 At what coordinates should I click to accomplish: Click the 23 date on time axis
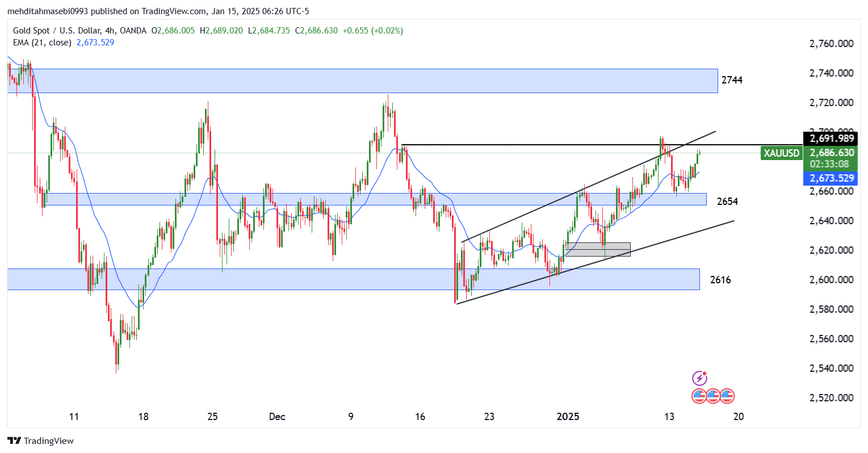tap(489, 417)
